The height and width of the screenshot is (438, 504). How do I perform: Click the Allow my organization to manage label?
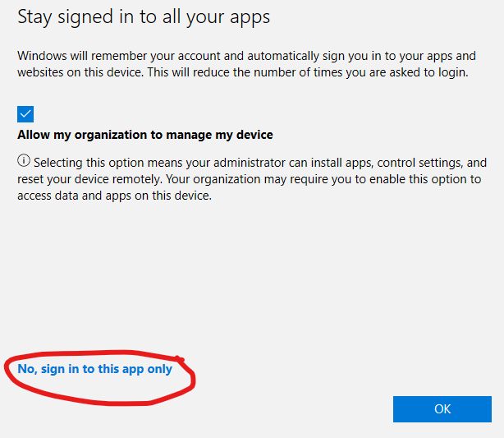(145, 135)
